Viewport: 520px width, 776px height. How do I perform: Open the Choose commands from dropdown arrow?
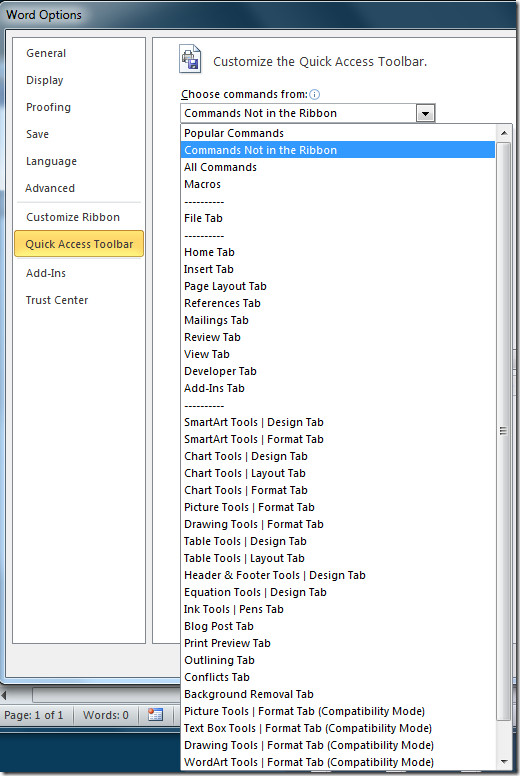tap(425, 113)
